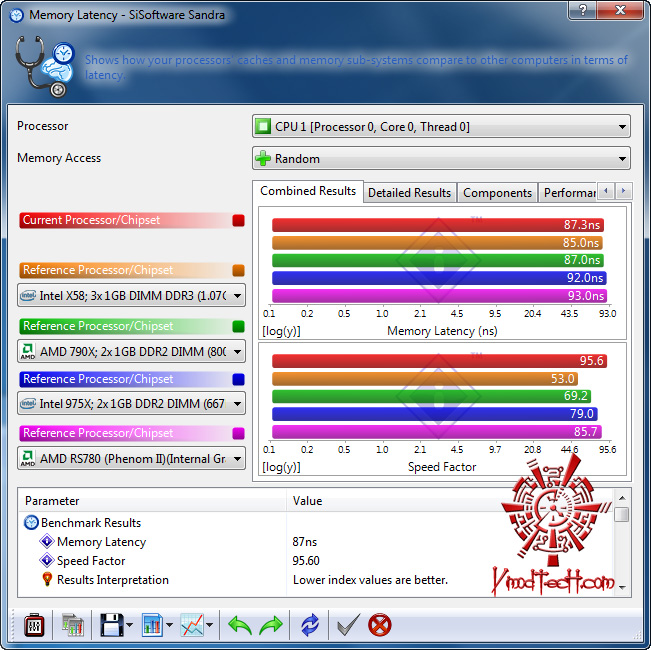Open the Processor CPU 1 dropdown

coord(441,126)
